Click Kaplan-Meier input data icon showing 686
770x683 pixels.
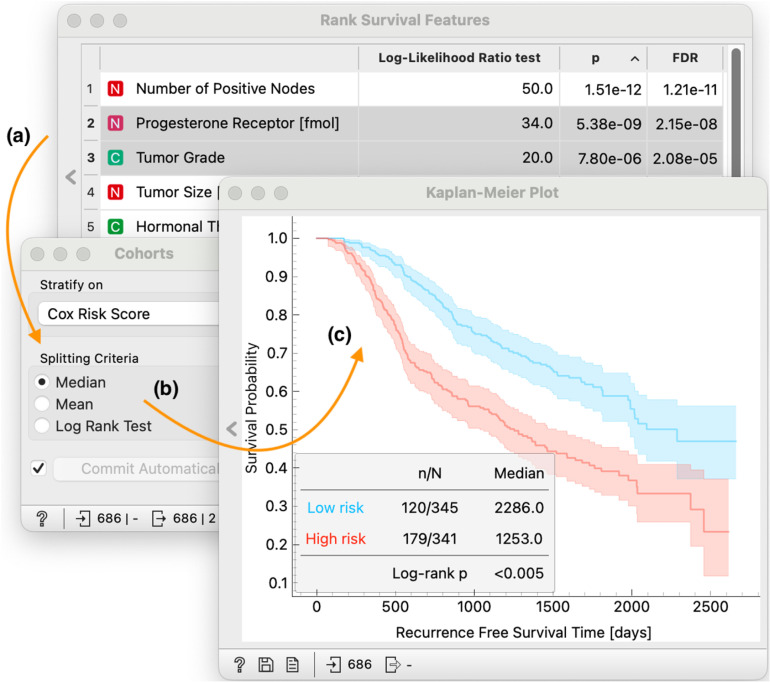[x=333, y=665]
